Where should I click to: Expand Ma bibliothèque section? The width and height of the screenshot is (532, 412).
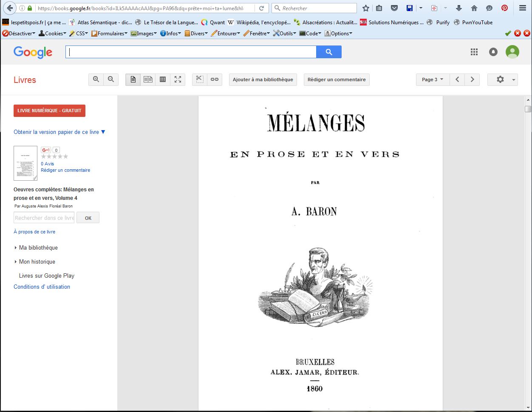click(x=38, y=247)
